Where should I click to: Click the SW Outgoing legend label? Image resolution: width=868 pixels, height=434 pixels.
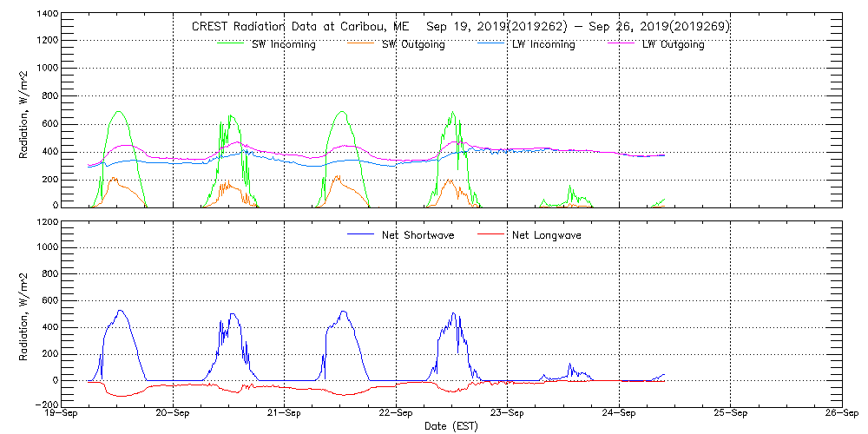pos(413,45)
